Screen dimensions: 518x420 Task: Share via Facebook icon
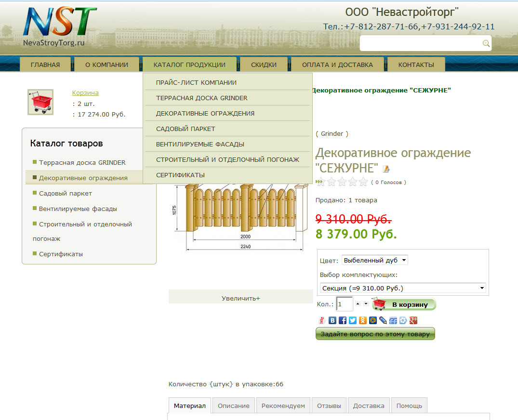tap(343, 320)
